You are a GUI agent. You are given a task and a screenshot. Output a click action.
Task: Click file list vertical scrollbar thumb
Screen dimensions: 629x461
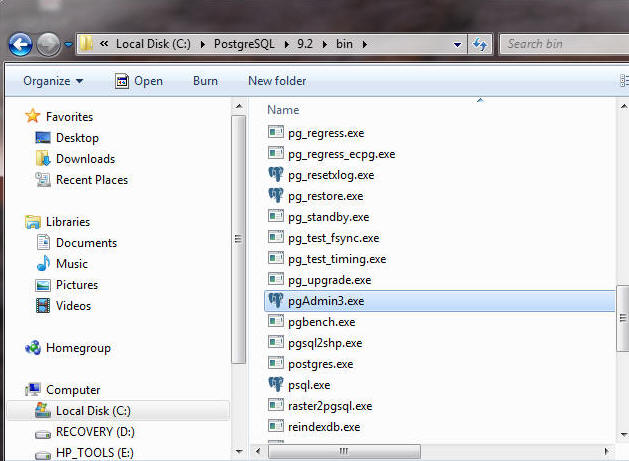pos(623,318)
